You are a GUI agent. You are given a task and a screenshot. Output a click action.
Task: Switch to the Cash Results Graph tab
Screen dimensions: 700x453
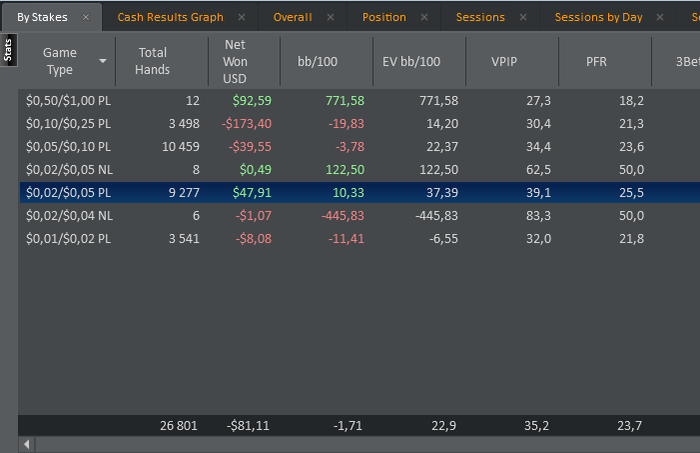(170, 17)
